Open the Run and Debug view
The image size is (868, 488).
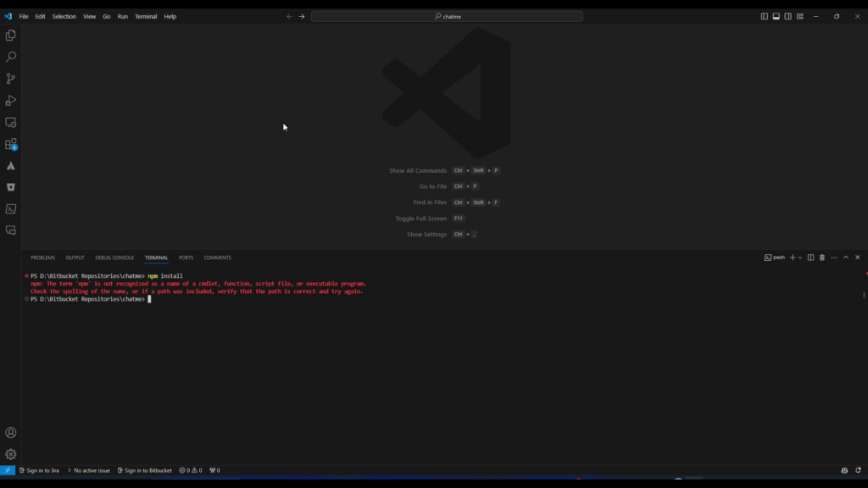point(10,100)
